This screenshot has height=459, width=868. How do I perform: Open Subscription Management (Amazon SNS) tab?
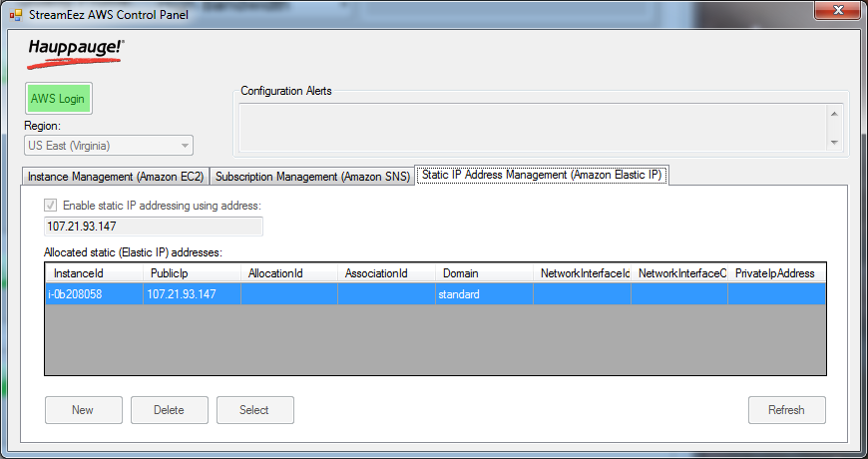[312, 177]
